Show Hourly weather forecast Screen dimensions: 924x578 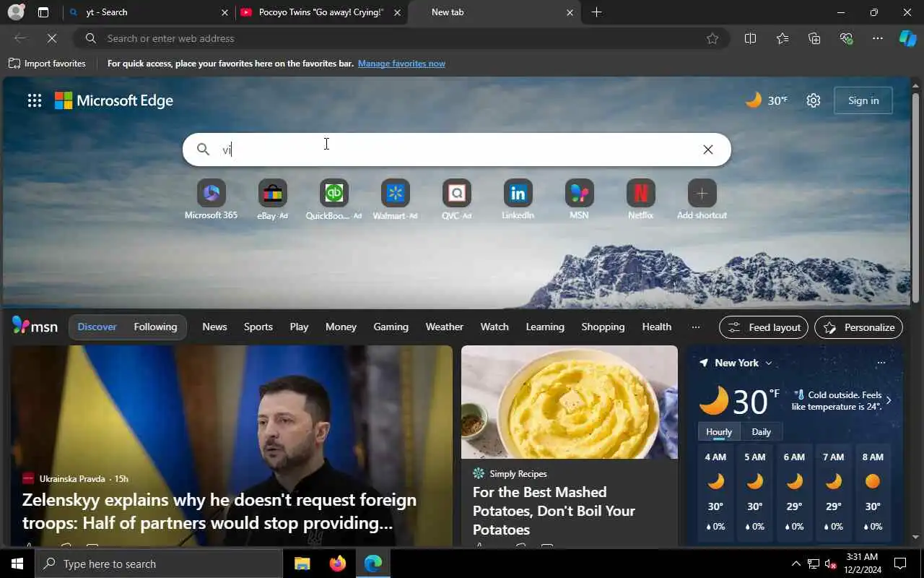(x=719, y=432)
